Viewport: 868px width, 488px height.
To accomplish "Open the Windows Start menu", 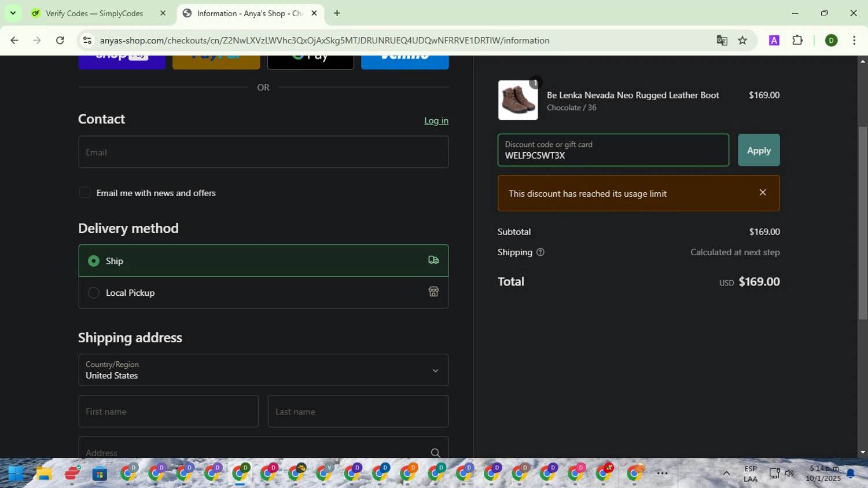I will click(x=16, y=474).
